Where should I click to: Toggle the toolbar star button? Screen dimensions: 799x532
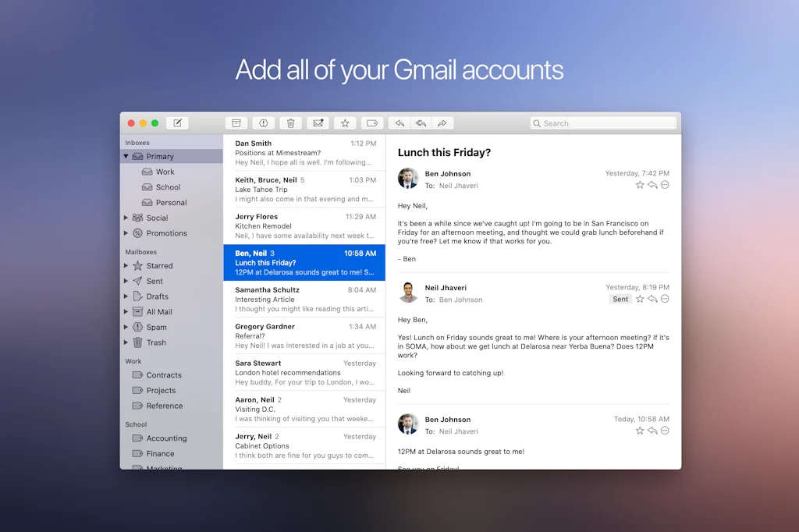click(x=345, y=123)
